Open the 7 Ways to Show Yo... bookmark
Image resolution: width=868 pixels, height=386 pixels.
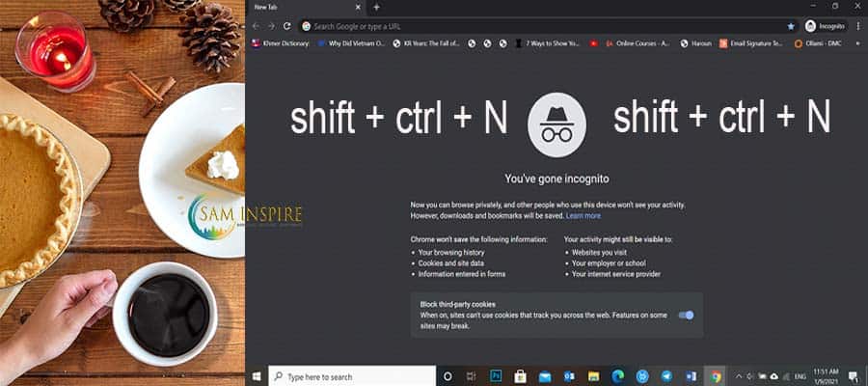(548, 43)
